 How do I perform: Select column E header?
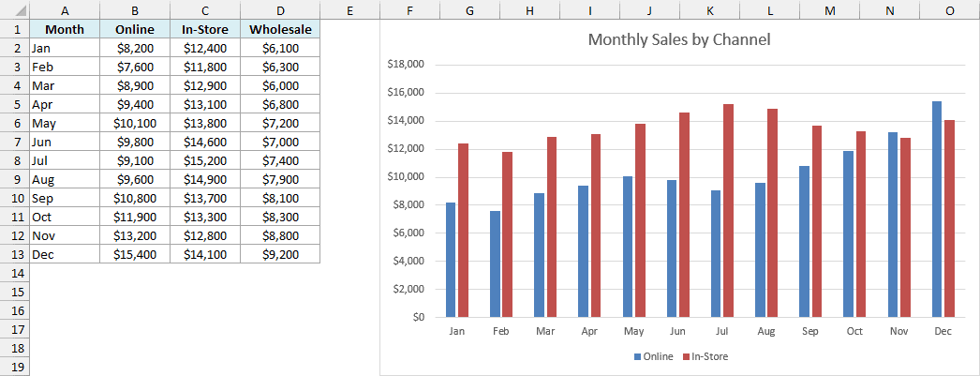[x=350, y=10]
